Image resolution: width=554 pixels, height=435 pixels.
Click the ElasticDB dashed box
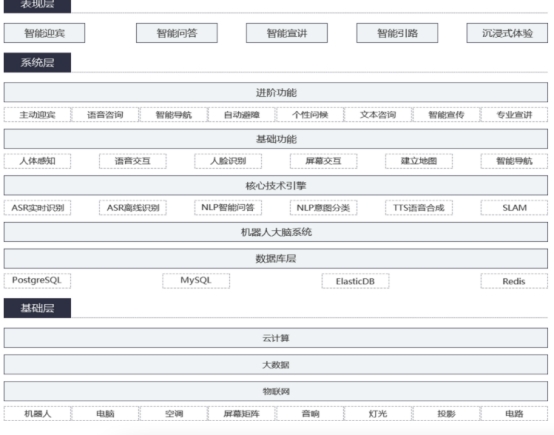355,281
